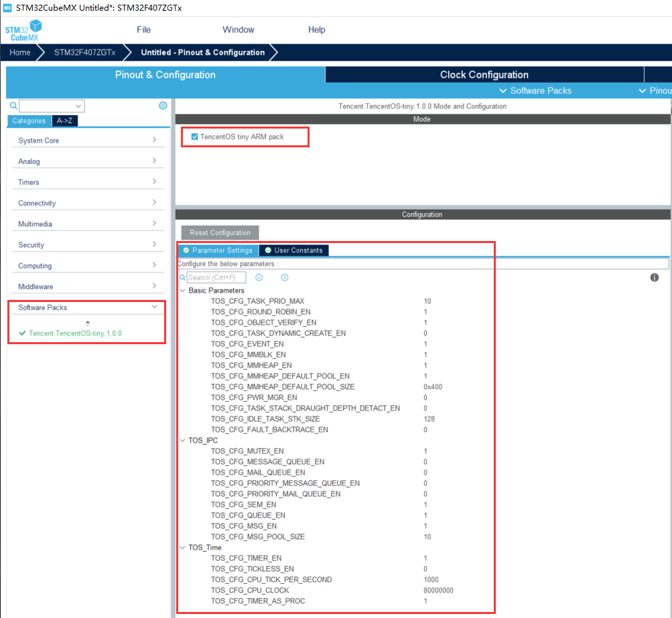Click the magnifier icon beside category search box
The width and height of the screenshot is (672, 618).
tap(13, 106)
